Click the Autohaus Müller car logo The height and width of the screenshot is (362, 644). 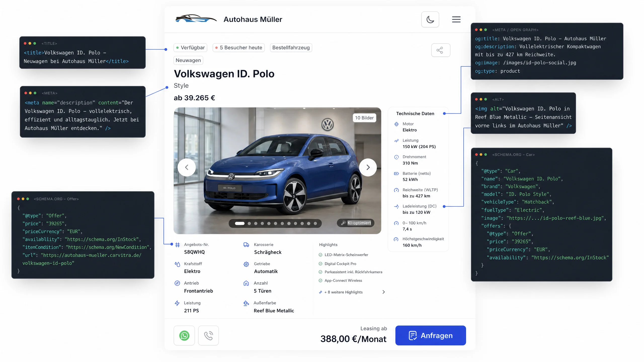(x=196, y=19)
